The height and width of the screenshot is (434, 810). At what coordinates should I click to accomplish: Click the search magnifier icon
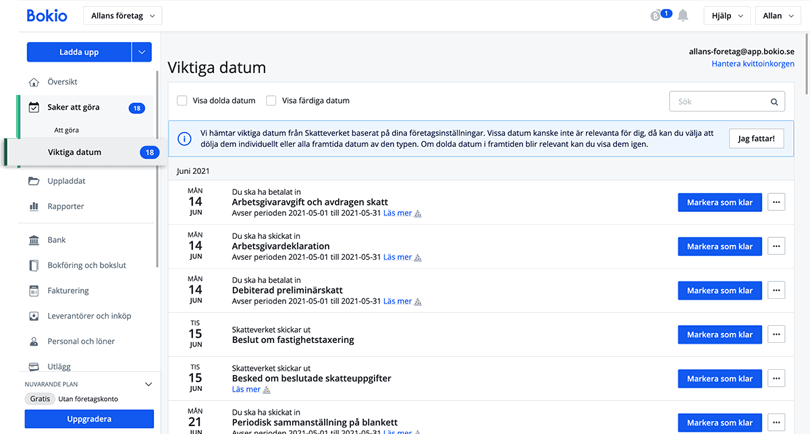coord(774,101)
